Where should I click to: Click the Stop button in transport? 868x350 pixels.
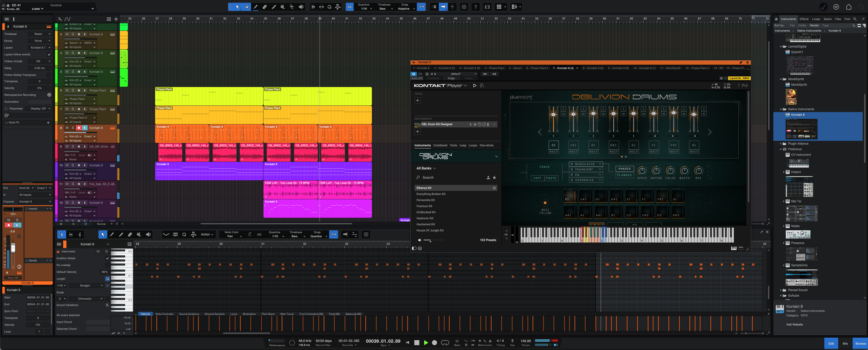click(x=417, y=343)
